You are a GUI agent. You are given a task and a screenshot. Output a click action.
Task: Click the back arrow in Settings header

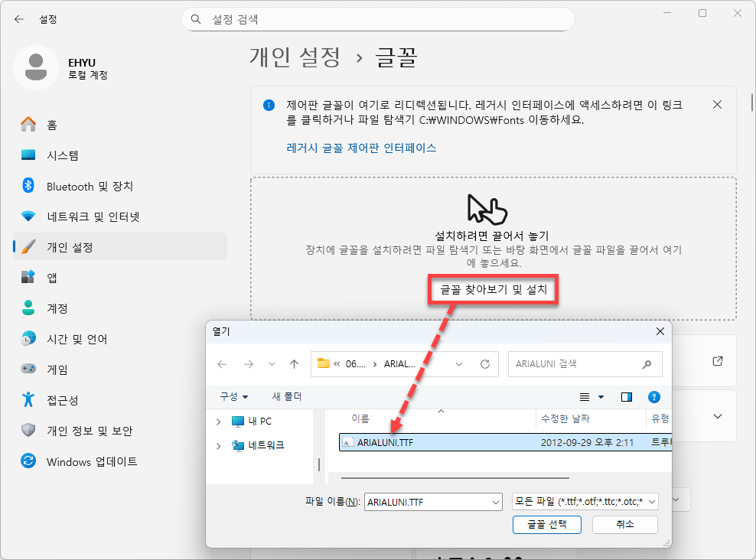coord(19,18)
